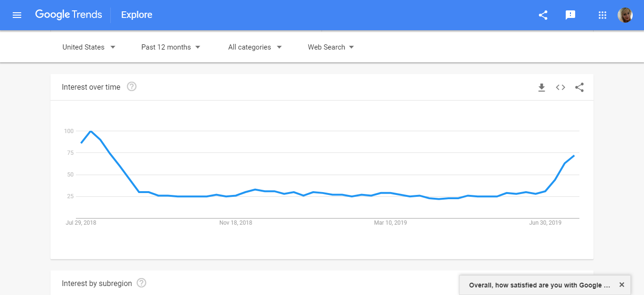The image size is (644, 295).
Task: Click the share icon in header
Action: point(543,15)
